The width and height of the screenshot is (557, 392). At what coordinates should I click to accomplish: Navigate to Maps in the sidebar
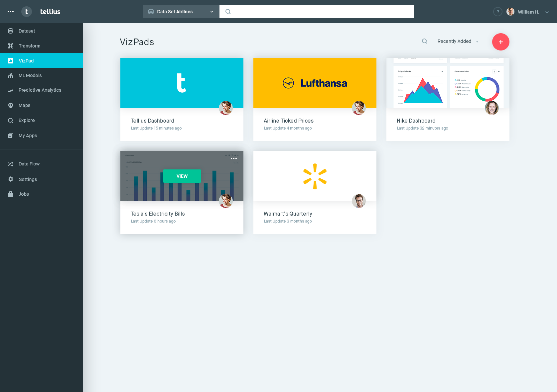point(42,105)
